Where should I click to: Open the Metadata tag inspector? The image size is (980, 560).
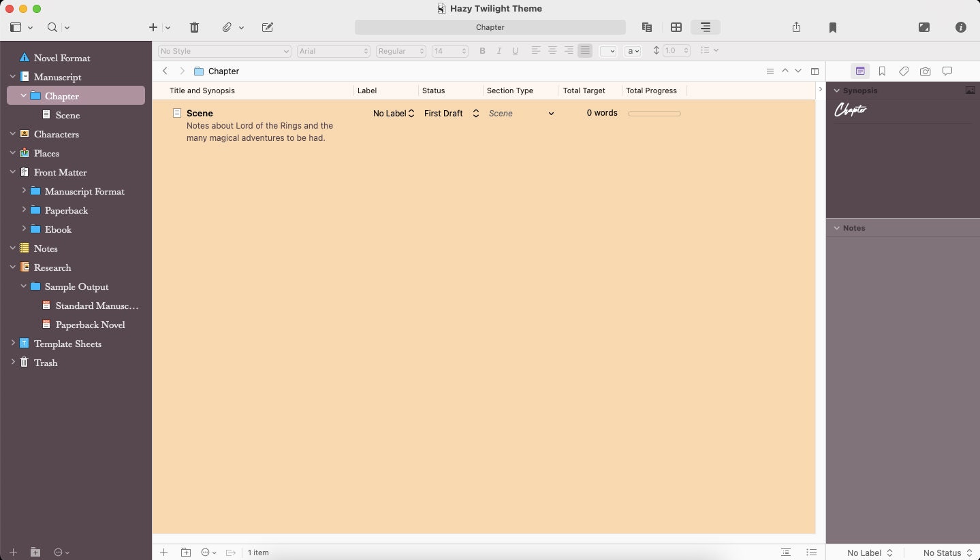coord(904,71)
